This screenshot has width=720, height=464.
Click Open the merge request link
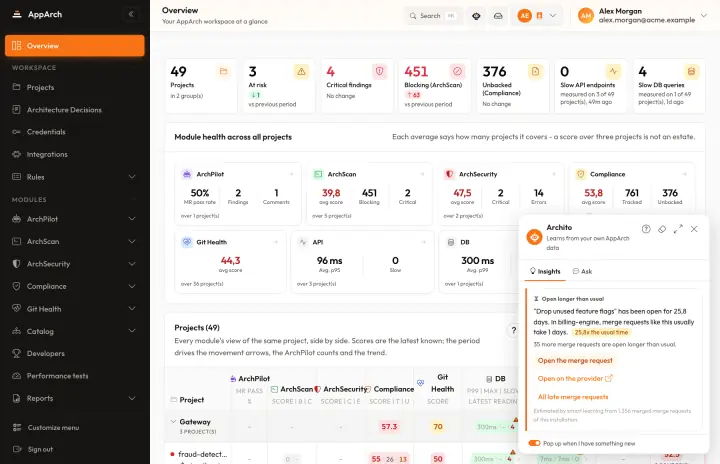(575, 361)
